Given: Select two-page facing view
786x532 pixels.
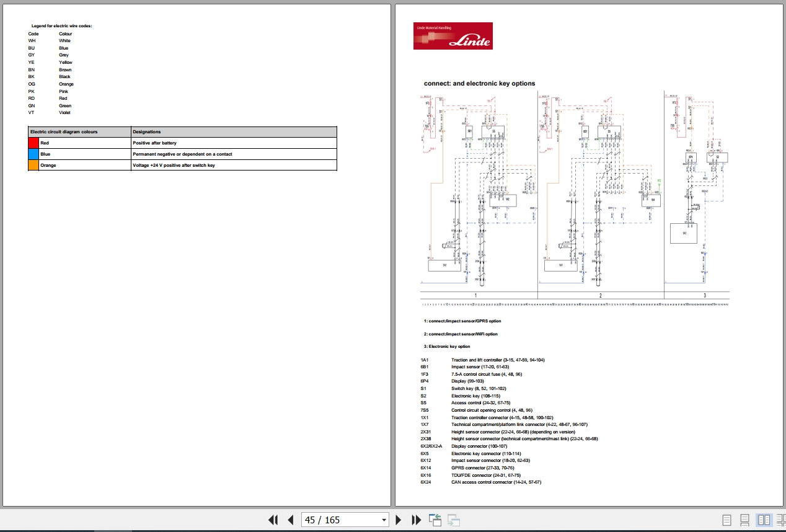Looking at the screenshot, I should (764, 520).
